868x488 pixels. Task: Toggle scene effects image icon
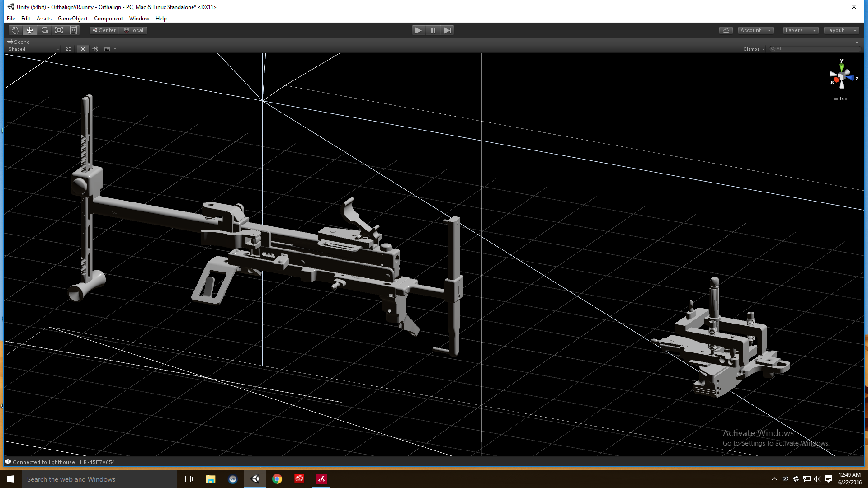[x=107, y=49]
